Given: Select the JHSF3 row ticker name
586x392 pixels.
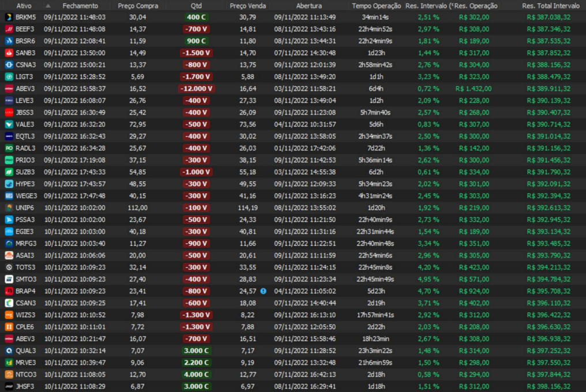Looking at the screenshot, I should (25, 386).
